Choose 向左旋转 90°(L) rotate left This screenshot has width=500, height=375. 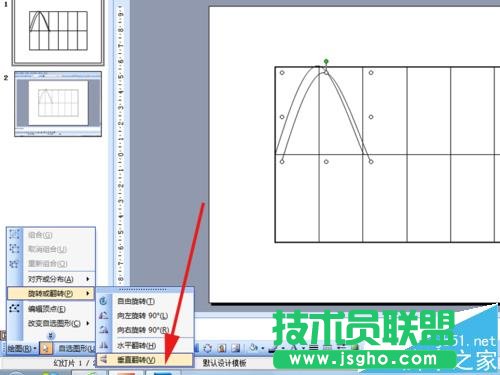tap(145, 315)
